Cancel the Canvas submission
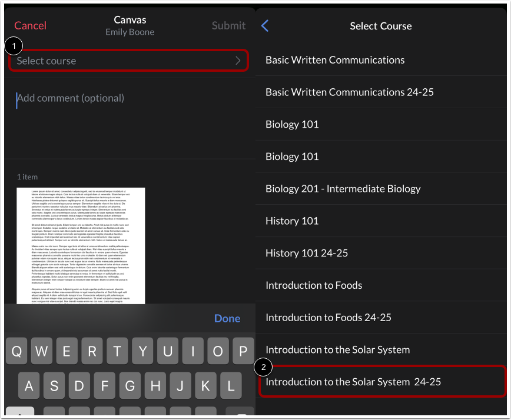Image resolution: width=511 pixels, height=420 pixels. pos(30,26)
